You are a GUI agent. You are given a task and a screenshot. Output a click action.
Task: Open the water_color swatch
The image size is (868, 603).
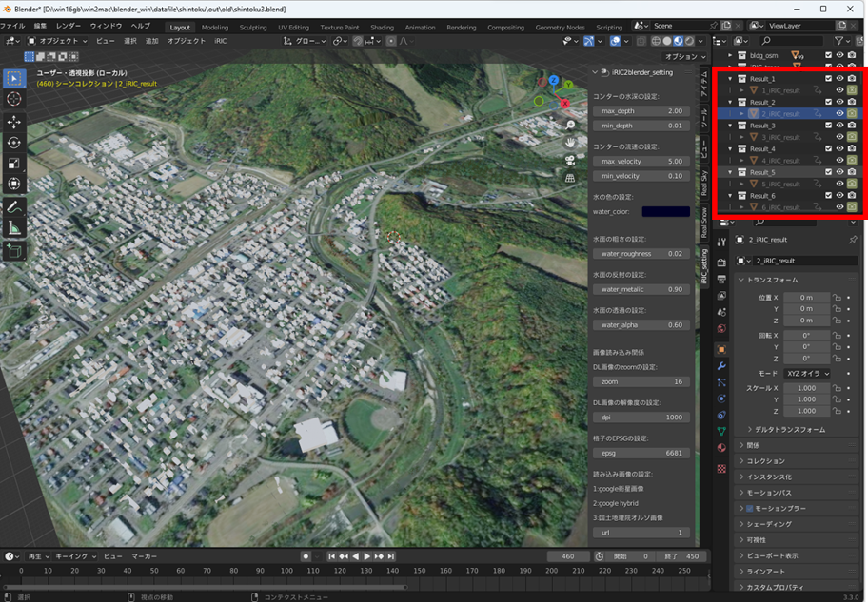point(665,211)
